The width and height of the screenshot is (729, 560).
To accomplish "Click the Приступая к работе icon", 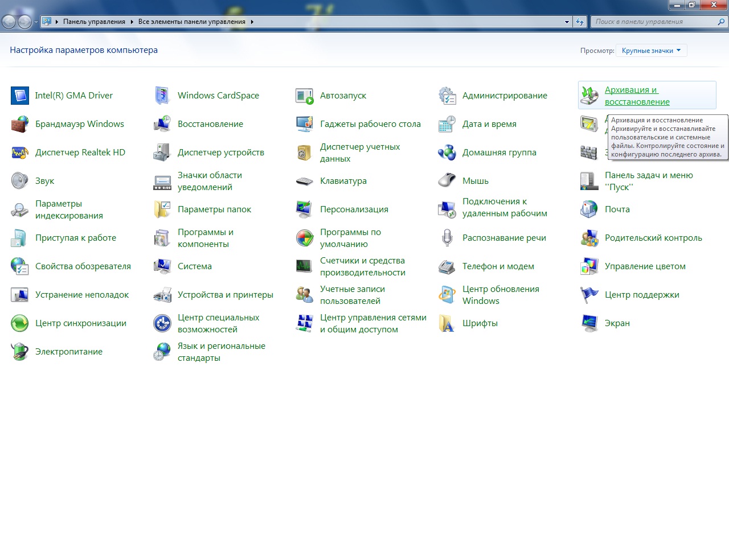I will (20, 238).
